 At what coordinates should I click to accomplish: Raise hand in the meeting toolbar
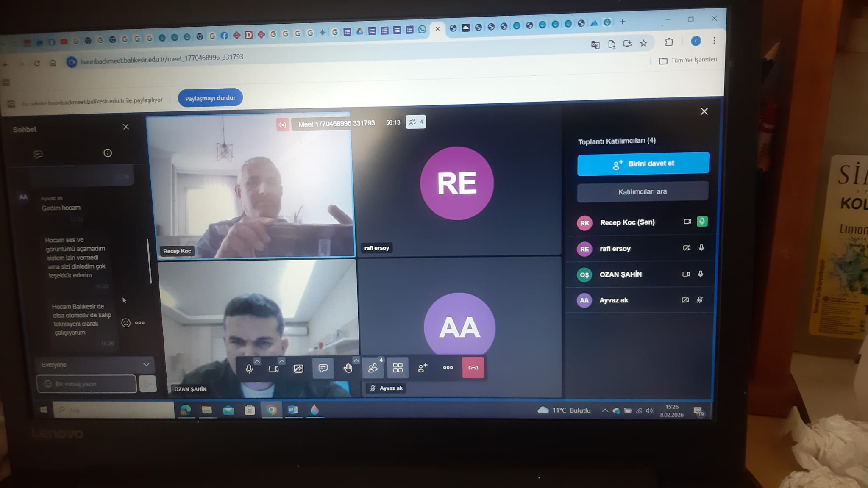(348, 368)
